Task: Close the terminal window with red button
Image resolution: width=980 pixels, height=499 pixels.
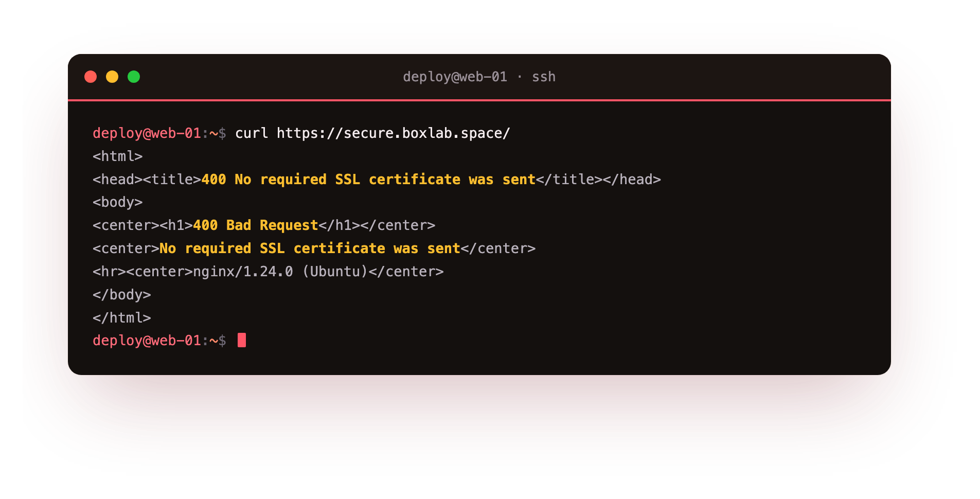Action: pyautogui.click(x=91, y=77)
